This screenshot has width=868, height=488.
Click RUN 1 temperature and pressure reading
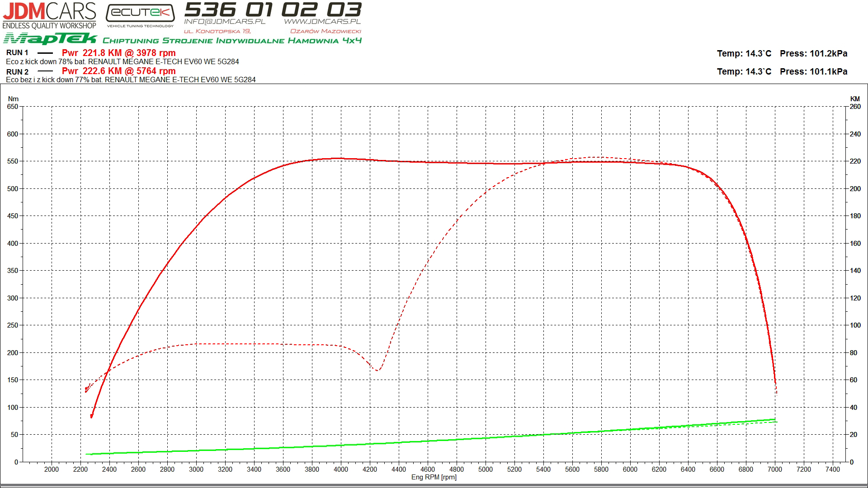click(782, 54)
